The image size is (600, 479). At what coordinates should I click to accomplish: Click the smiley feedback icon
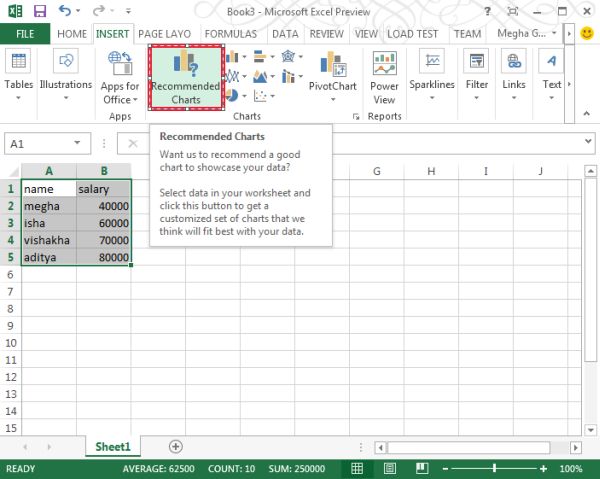(587, 34)
